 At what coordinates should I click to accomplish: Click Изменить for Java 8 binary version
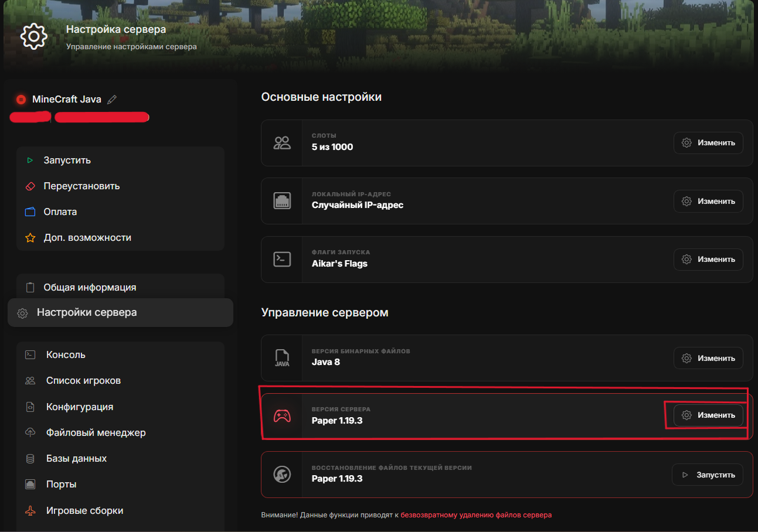708,358
